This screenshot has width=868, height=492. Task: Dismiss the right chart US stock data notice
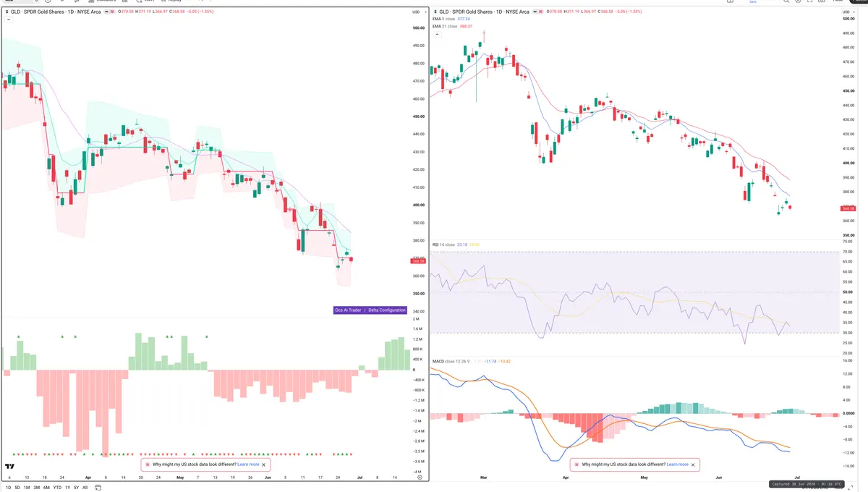point(693,465)
